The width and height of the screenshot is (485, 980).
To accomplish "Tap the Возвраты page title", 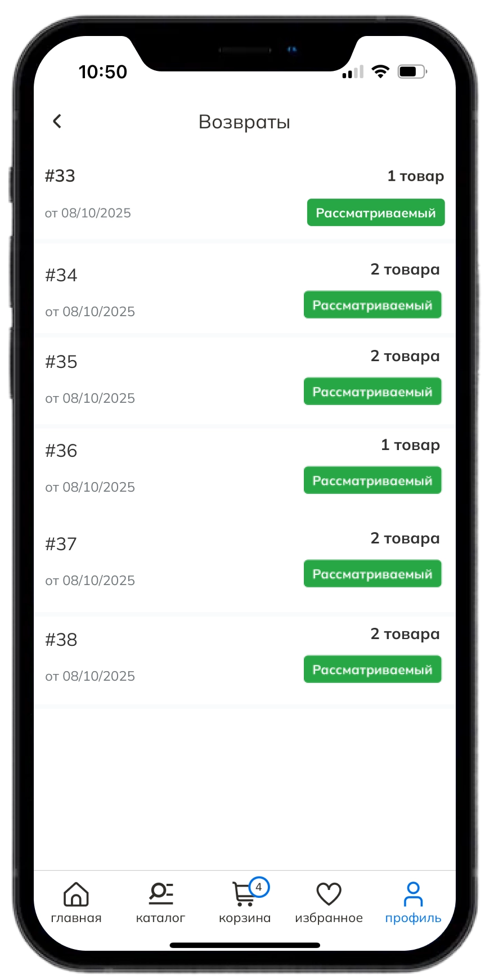I will (x=244, y=122).
